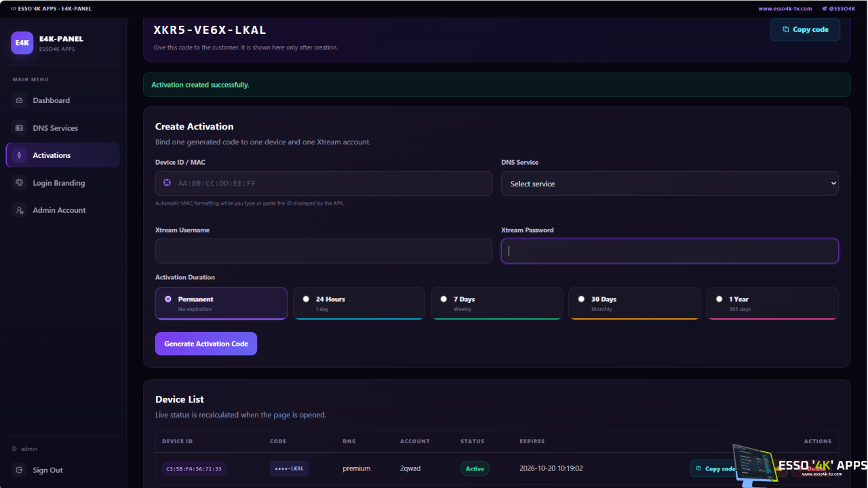This screenshot has height=488, width=868.
Task: Click the DEVICE ID column header
Action: click(178, 441)
